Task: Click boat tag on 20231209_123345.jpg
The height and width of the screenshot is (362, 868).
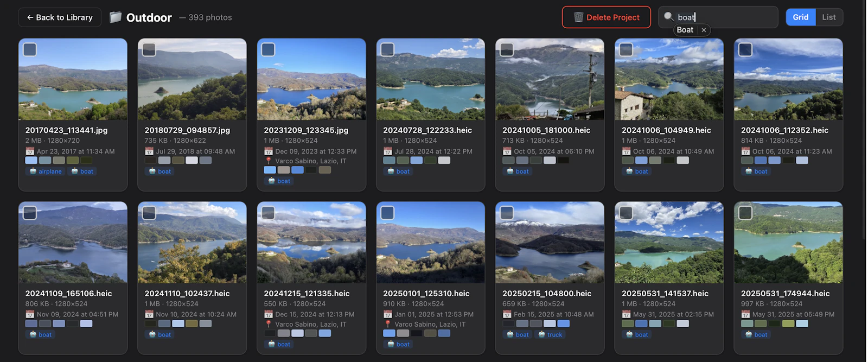Action: (x=279, y=181)
